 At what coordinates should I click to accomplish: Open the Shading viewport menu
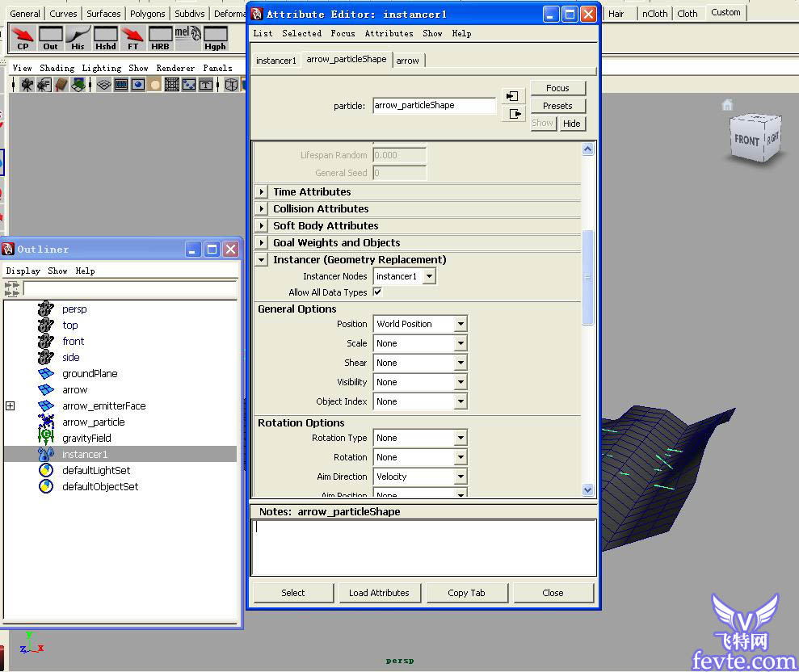point(57,68)
